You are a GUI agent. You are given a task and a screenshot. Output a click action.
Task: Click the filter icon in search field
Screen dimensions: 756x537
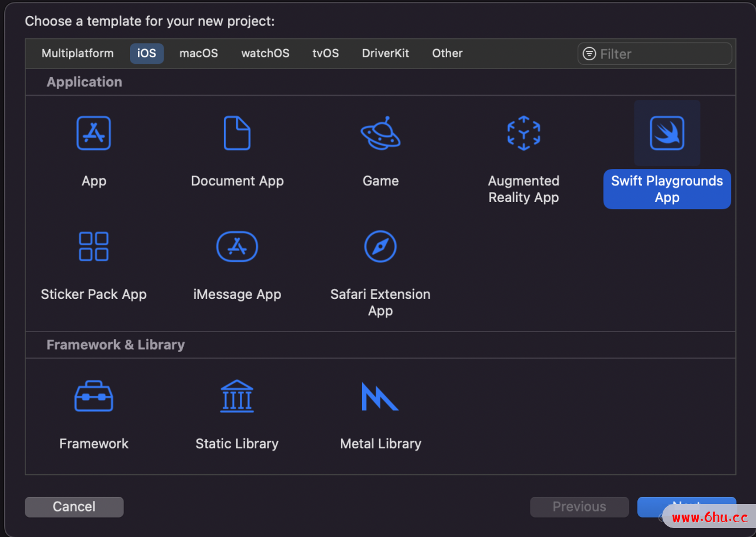click(589, 54)
